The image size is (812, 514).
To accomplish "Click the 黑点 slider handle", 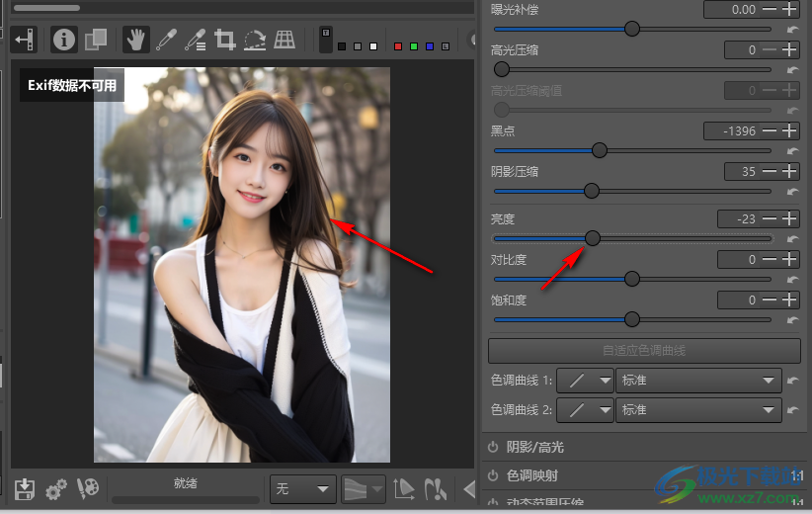I will pyautogui.click(x=600, y=150).
